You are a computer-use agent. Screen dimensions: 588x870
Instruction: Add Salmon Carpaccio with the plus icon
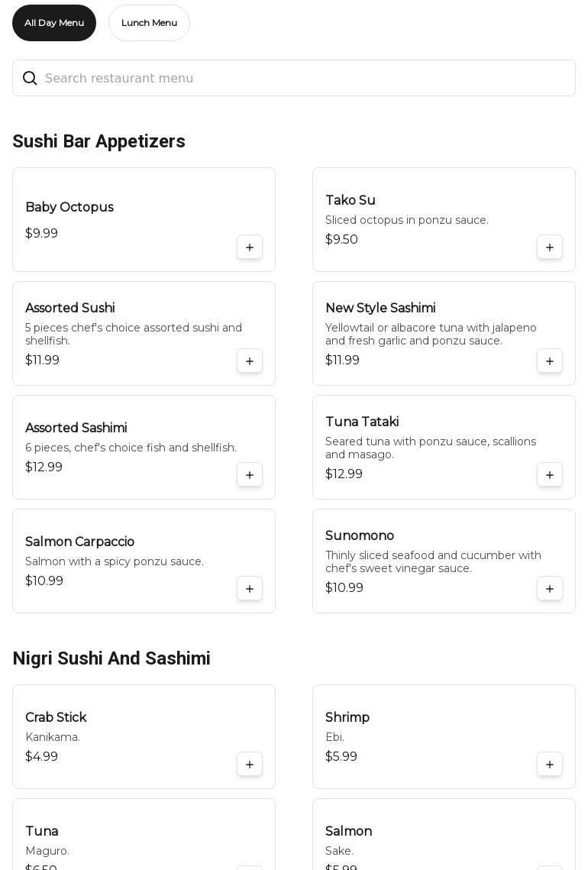click(250, 589)
